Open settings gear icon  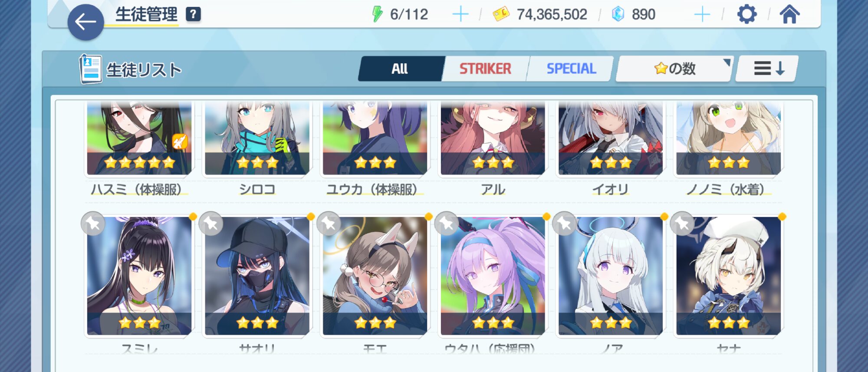pyautogui.click(x=747, y=14)
